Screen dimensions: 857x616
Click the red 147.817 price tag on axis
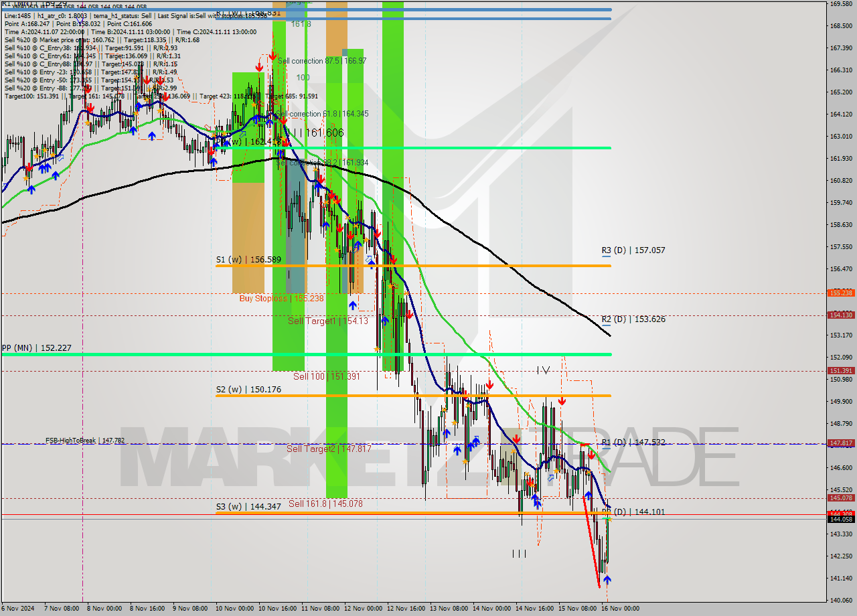[x=841, y=443]
